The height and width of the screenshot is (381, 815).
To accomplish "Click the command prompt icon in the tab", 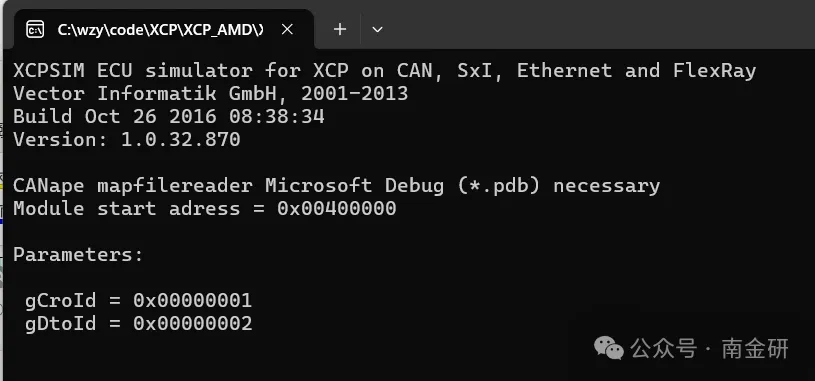I will (x=35, y=30).
